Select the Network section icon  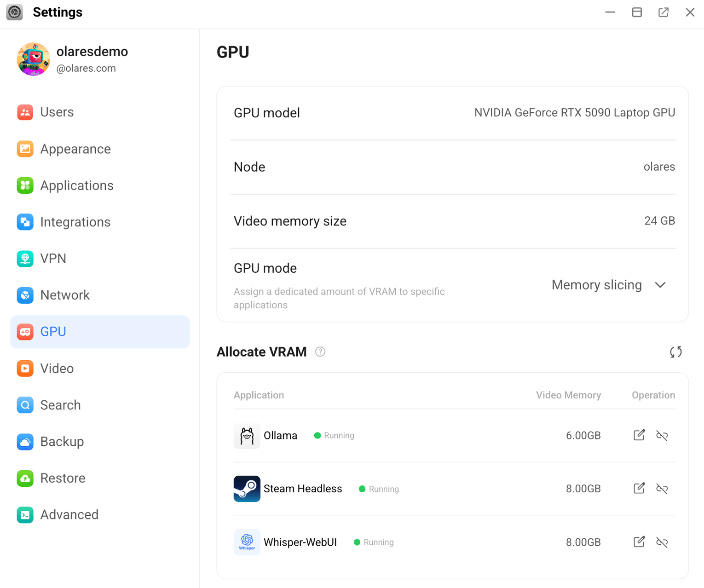point(25,295)
